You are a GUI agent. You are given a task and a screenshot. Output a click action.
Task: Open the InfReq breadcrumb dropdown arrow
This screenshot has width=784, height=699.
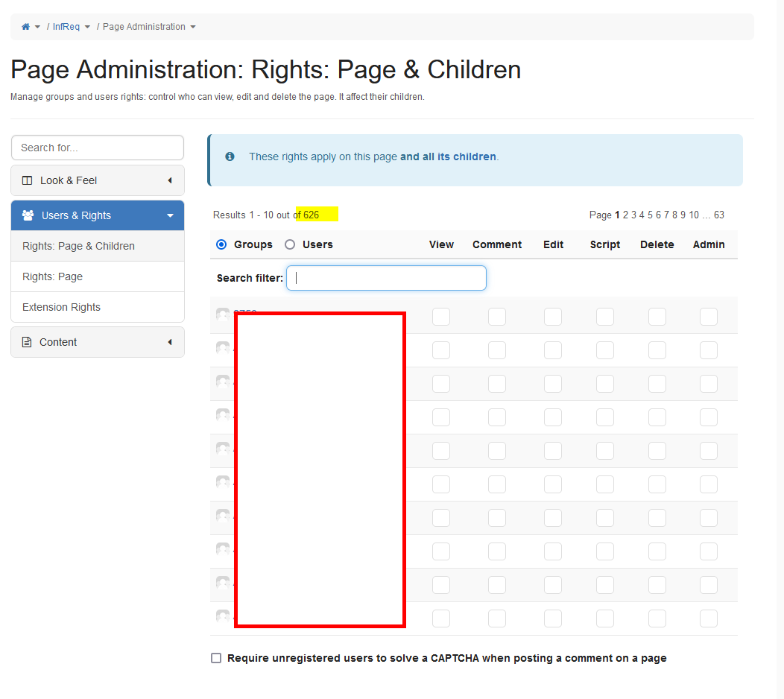87,27
